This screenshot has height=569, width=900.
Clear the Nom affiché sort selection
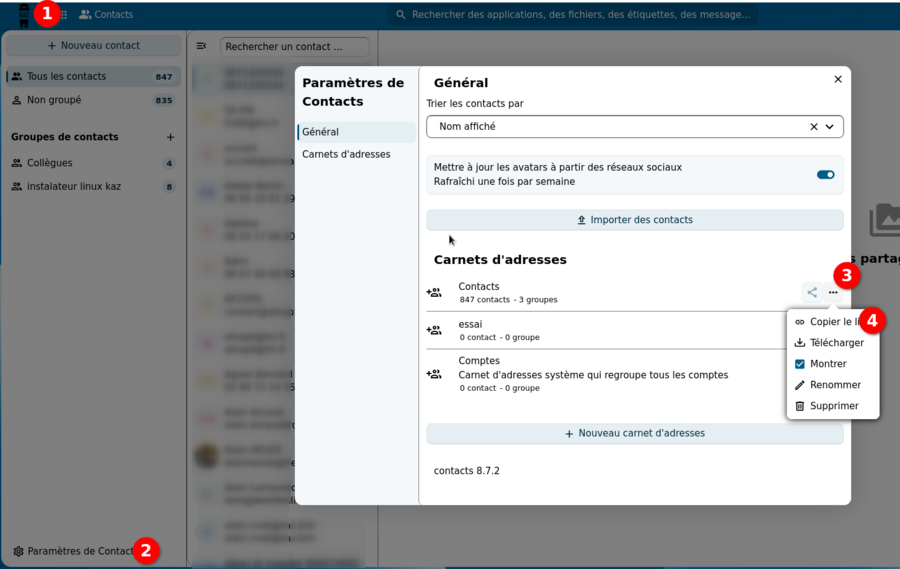813,127
